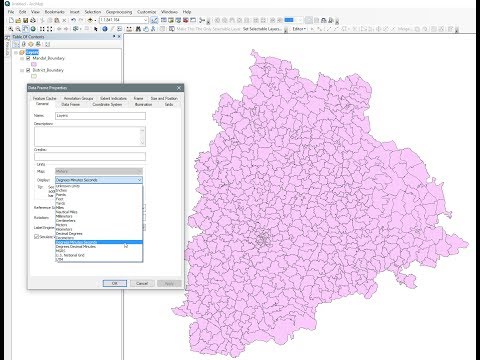The image size is (480, 360).
Task: Switch to the Data Frame tab
Action: (x=71, y=105)
